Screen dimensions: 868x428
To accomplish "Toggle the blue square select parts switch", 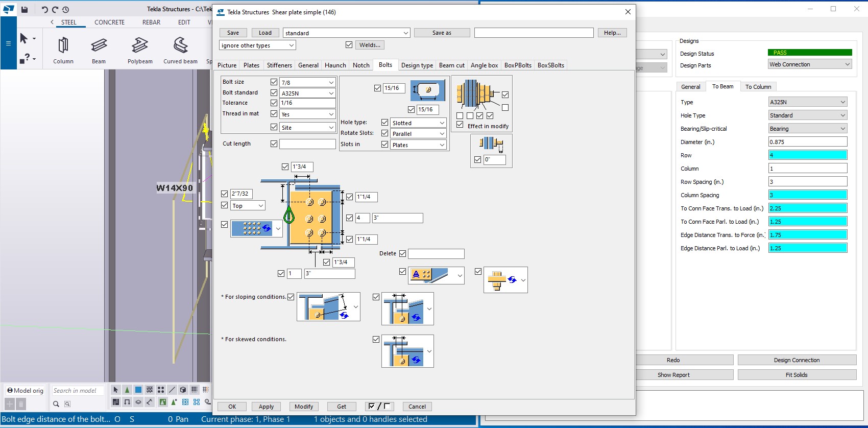I will (x=138, y=390).
